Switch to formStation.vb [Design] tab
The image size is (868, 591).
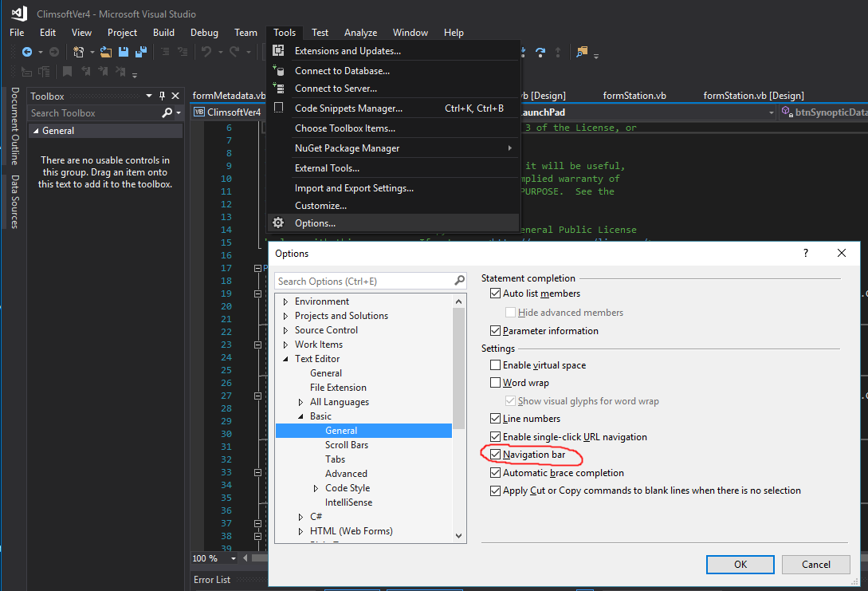(753, 95)
